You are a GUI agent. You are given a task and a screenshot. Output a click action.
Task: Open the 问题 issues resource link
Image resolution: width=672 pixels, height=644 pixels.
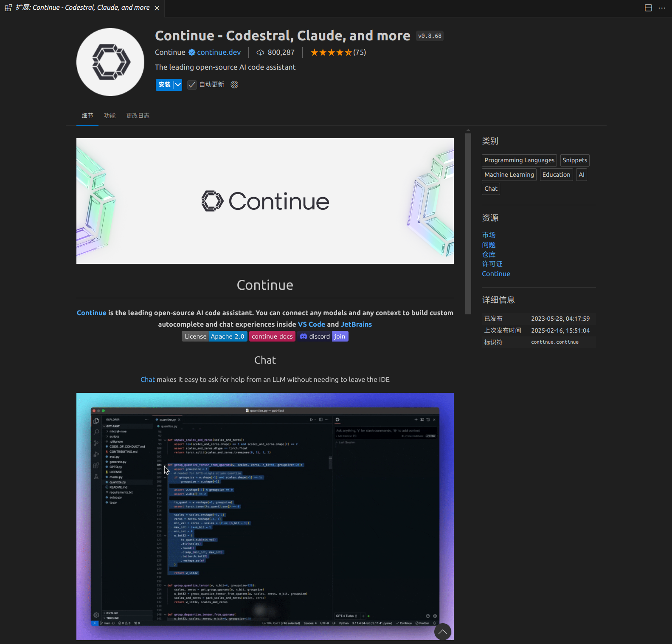[489, 245]
